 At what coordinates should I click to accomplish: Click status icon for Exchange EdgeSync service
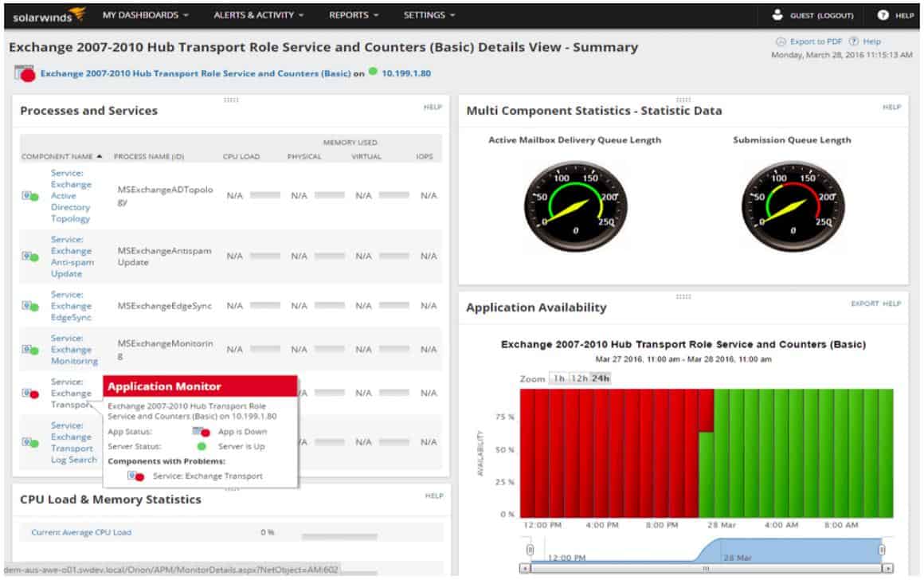click(x=30, y=306)
